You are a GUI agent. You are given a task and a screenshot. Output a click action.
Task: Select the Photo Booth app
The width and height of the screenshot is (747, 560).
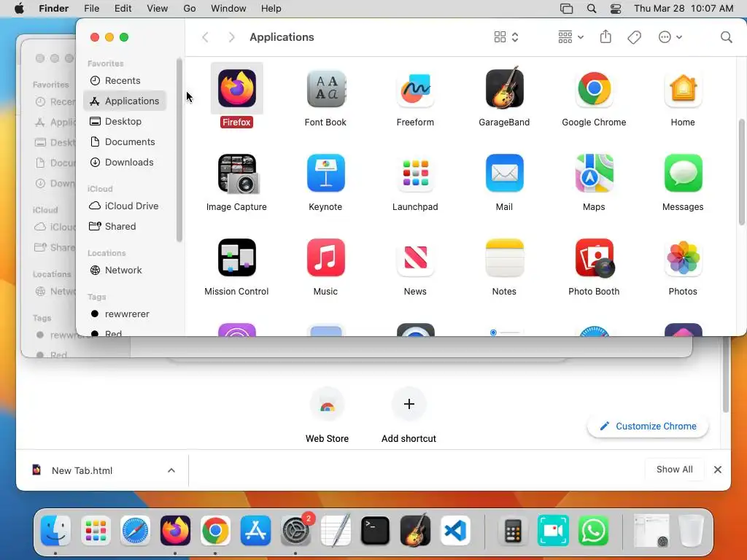tap(594, 257)
